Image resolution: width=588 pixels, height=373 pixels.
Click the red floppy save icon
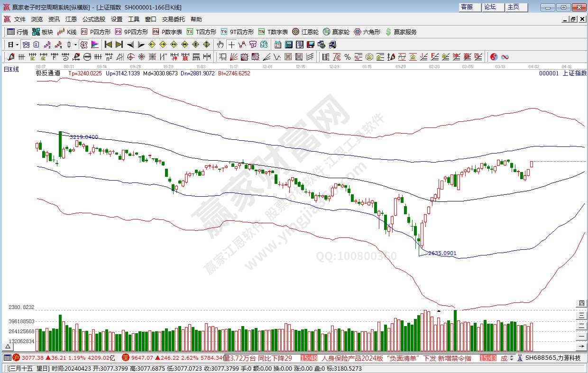(310, 45)
